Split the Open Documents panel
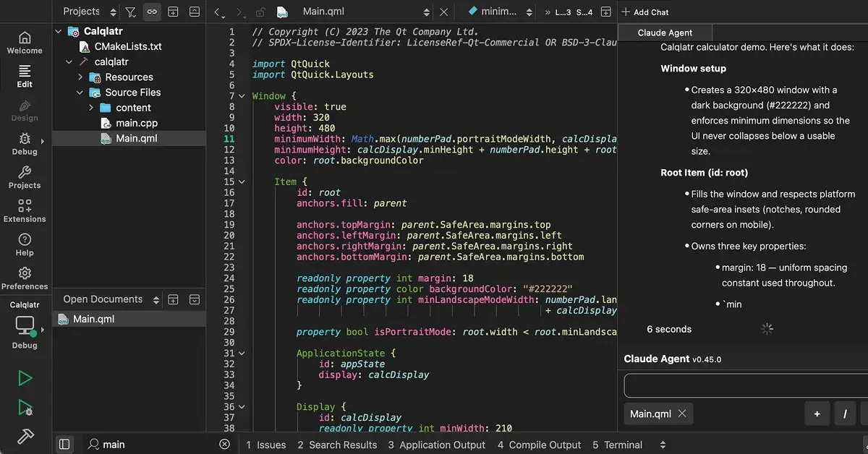Screen dimensions: 868x454 pos(174,299)
